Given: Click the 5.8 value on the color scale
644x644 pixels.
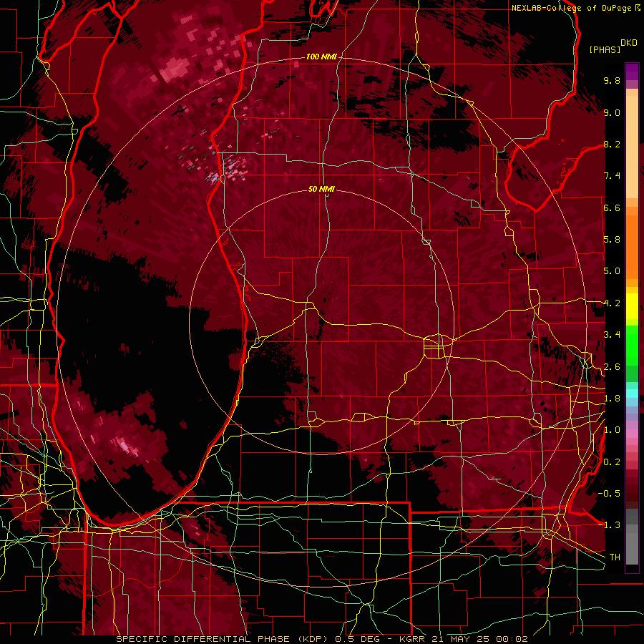Looking at the screenshot, I should point(612,240).
